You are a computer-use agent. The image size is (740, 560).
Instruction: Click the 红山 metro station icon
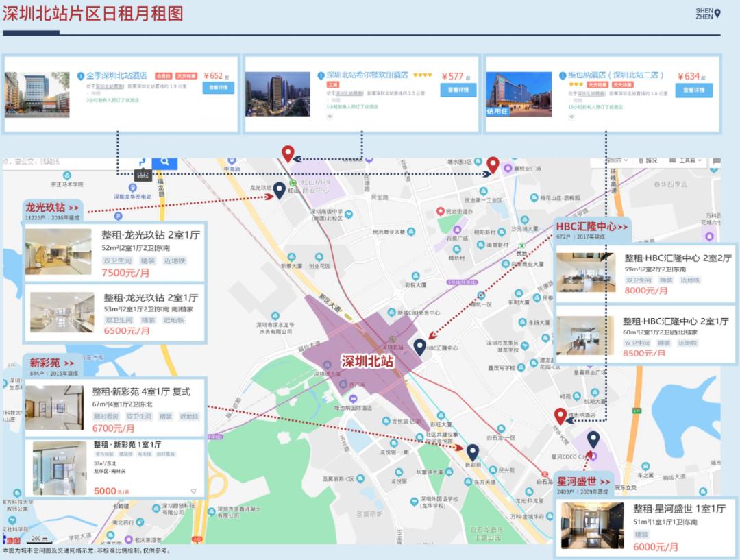(293, 183)
